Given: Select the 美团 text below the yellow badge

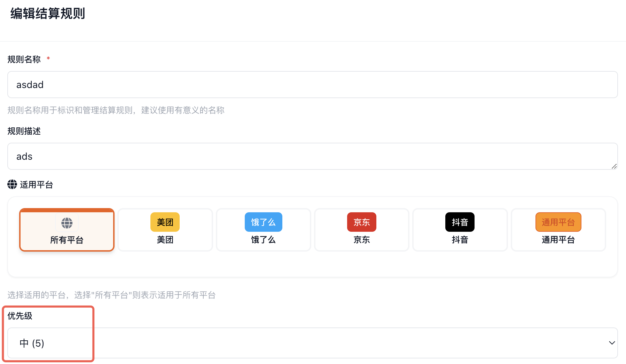Looking at the screenshot, I should 165,240.
